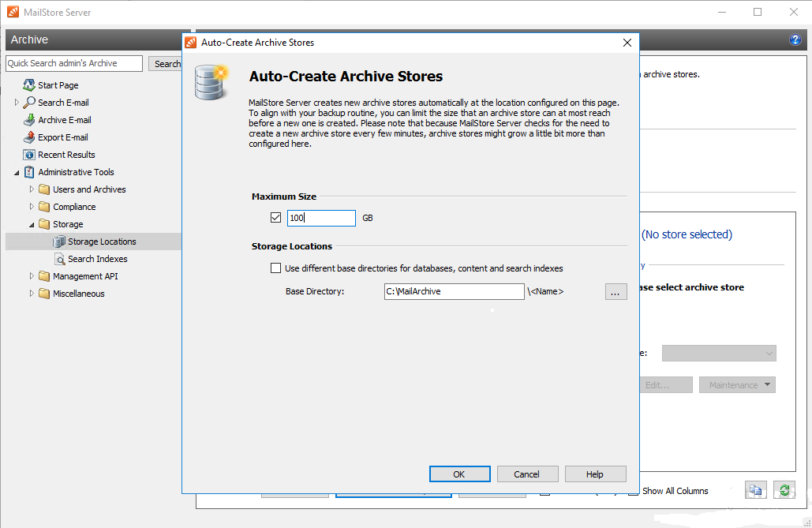Image resolution: width=812 pixels, height=528 pixels.
Task: Click the Base Directory text field
Action: tap(455, 291)
